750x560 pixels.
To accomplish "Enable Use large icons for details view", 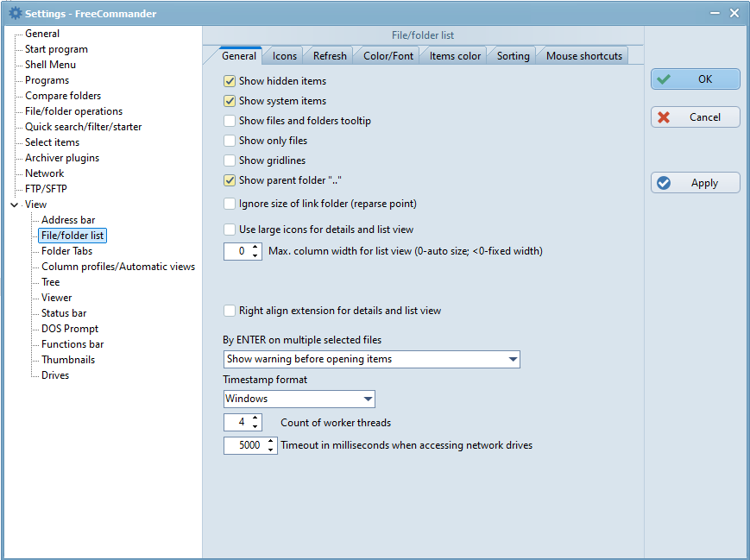I will pyautogui.click(x=230, y=230).
